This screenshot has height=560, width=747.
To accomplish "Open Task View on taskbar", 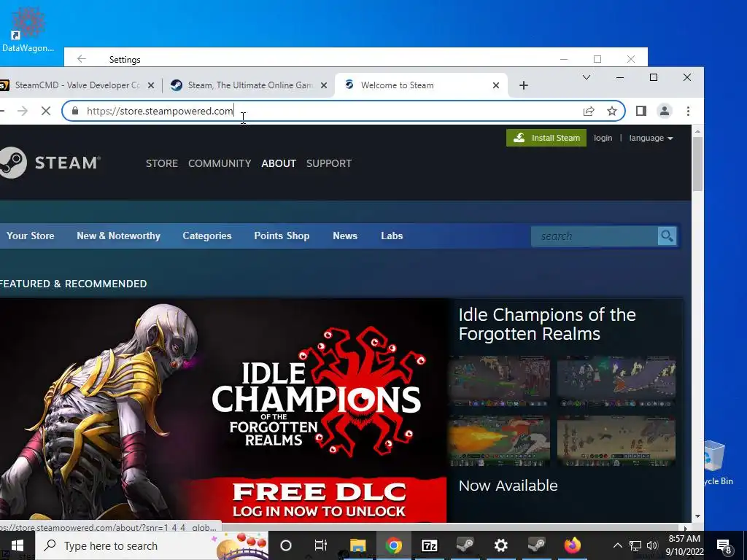I will (x=321, y=545).
